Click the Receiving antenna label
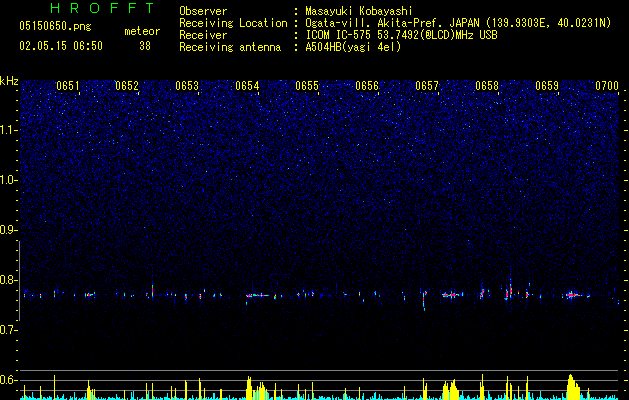 click(230, 47)
